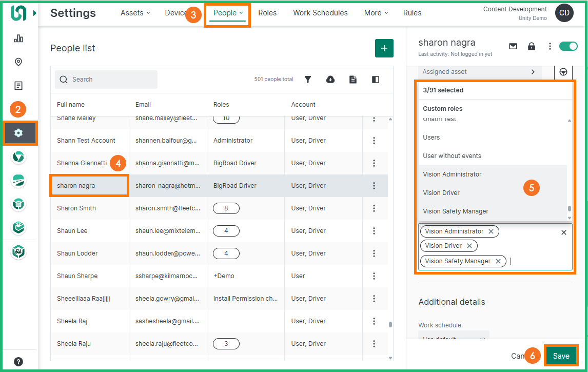
Task: Click the padlock icon in details panel
Action: [532, 46]
